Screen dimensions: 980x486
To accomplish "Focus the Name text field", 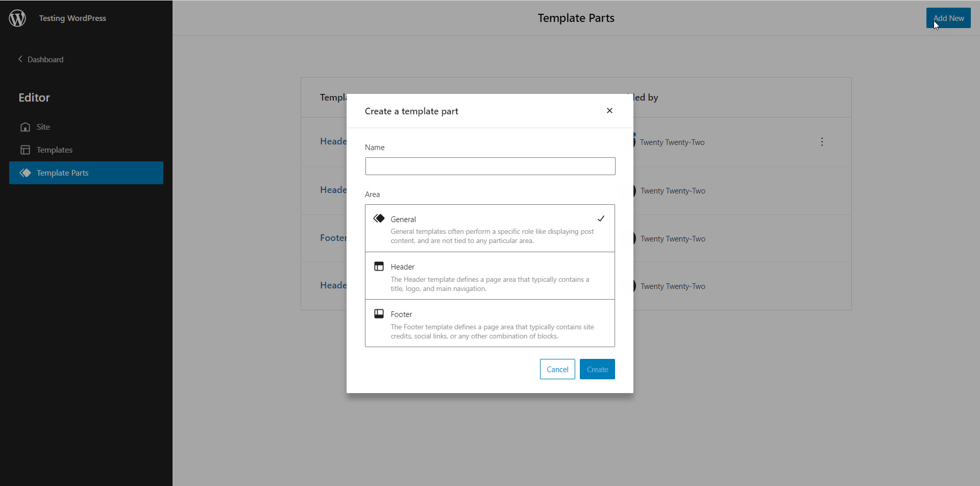I will point(490,166).
